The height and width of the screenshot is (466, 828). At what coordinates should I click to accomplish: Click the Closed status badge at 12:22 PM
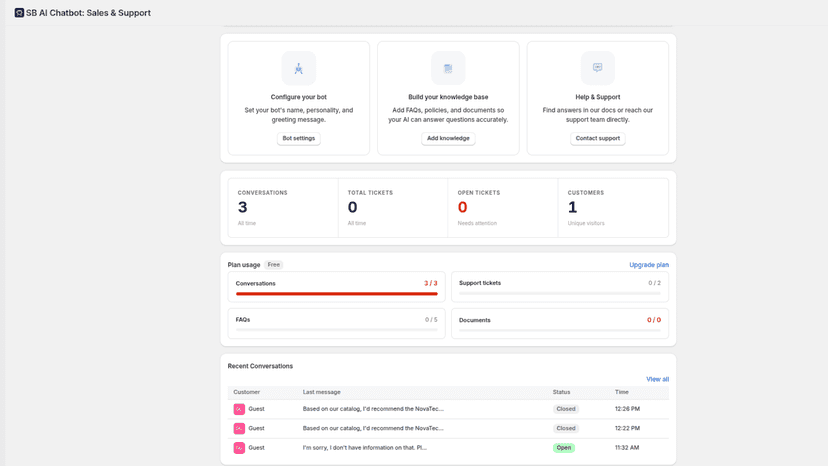566,428
